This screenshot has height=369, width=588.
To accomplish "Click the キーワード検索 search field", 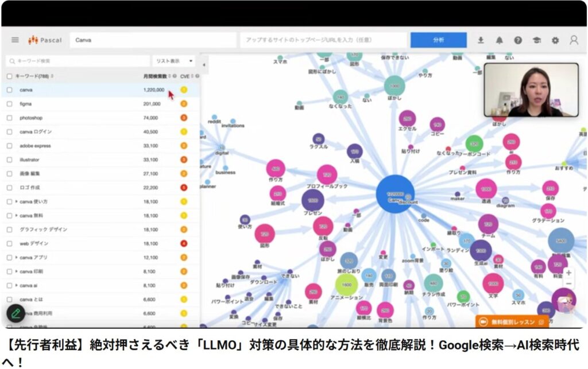I will coord(78,61).
